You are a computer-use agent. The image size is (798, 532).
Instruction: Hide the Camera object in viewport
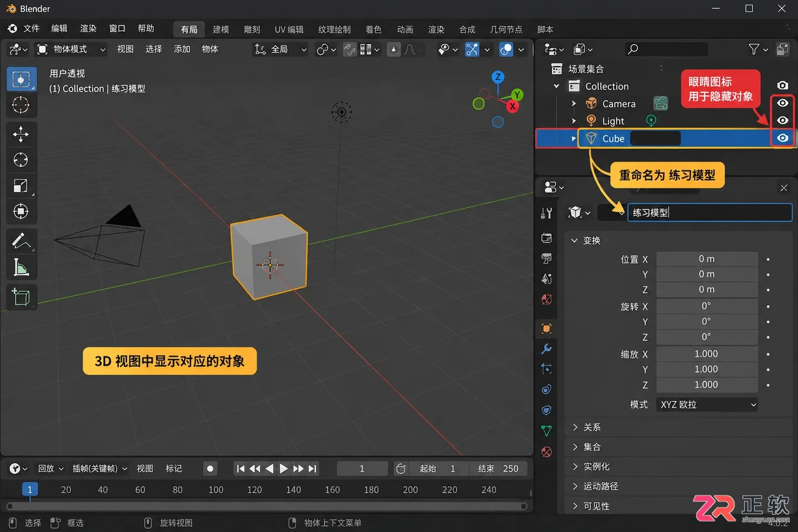click(782, 103)
